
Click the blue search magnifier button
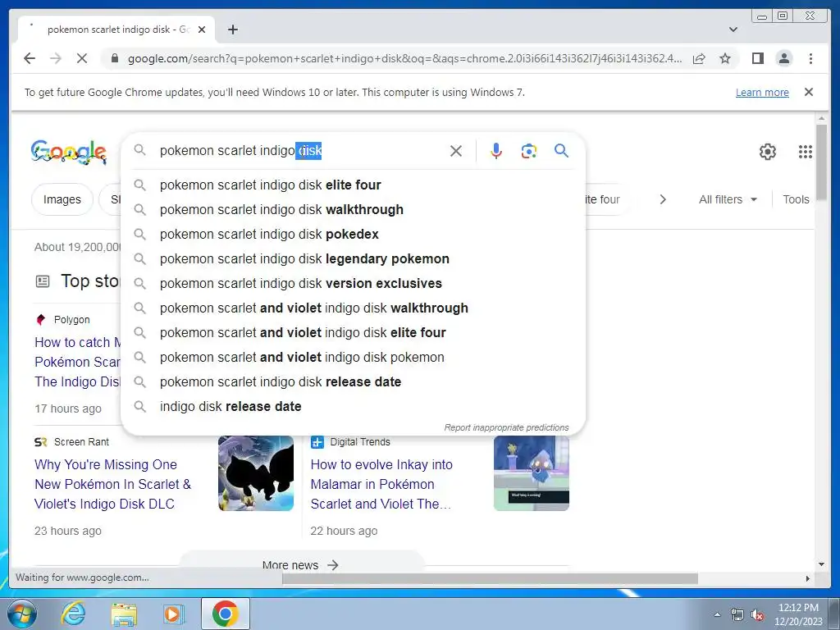[x=561, y=151]
